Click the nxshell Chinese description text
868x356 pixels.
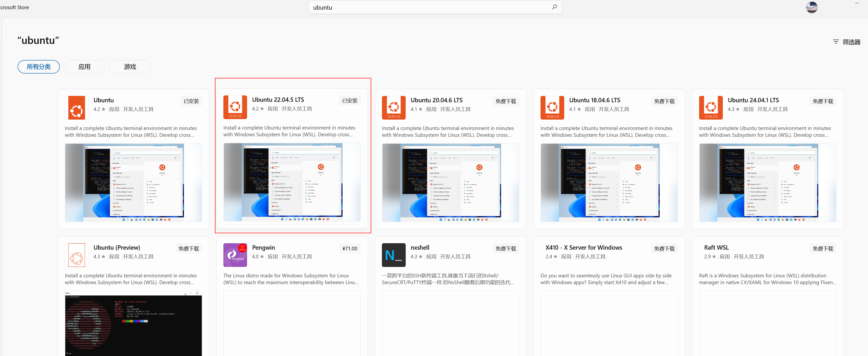click(x=448, y=279)
